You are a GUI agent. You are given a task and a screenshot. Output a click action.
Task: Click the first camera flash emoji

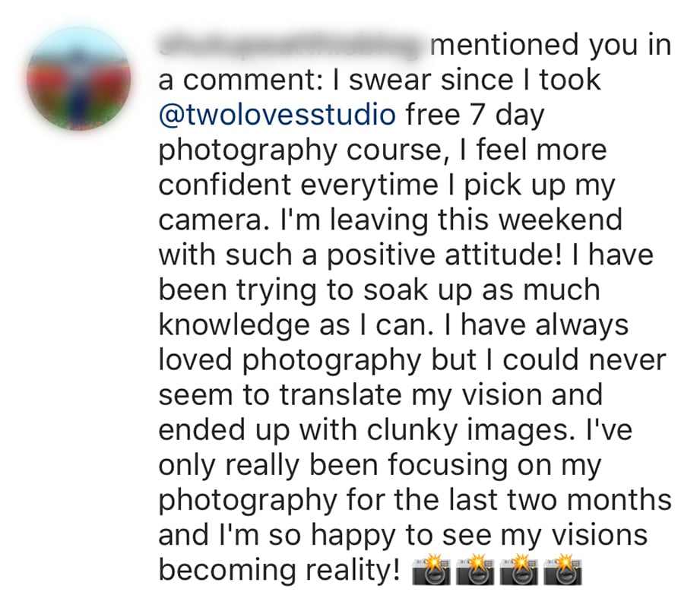[x=431, y=570]
